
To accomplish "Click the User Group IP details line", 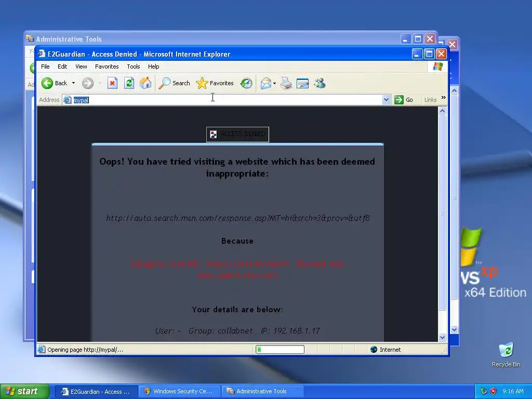I will (237, 331).
